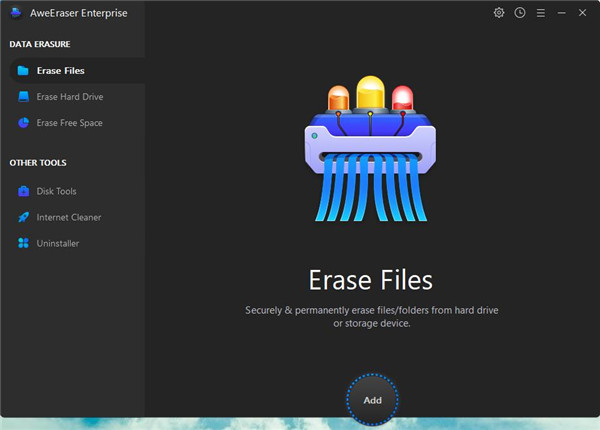The image size is (600, 430).
Task: Click the Add button
Action: tap(372, 400)
